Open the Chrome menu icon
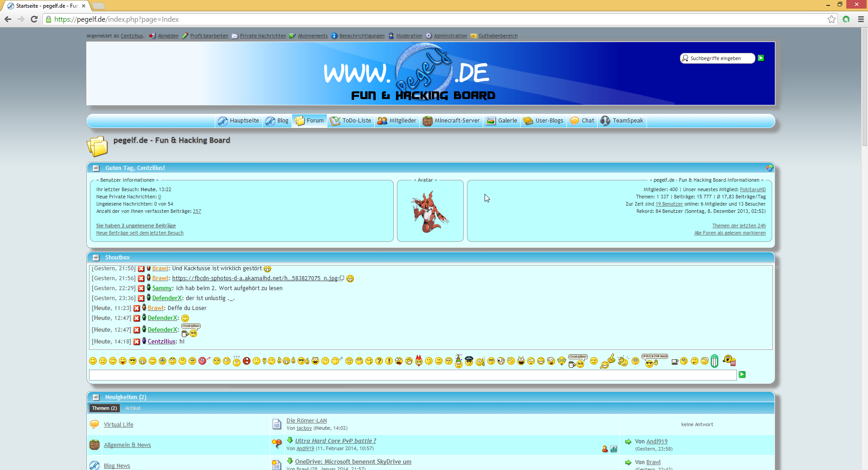The height and width of the screenshot is (470, 868). point(861,19)
